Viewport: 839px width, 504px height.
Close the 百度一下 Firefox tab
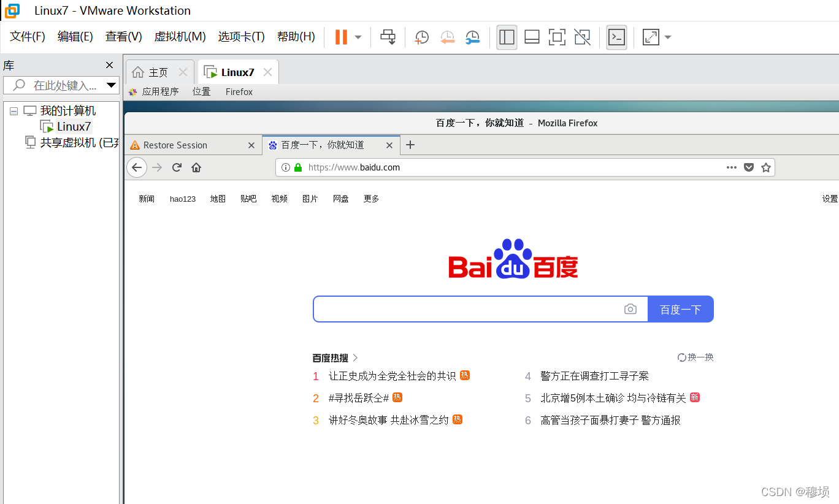click(389, 145)
